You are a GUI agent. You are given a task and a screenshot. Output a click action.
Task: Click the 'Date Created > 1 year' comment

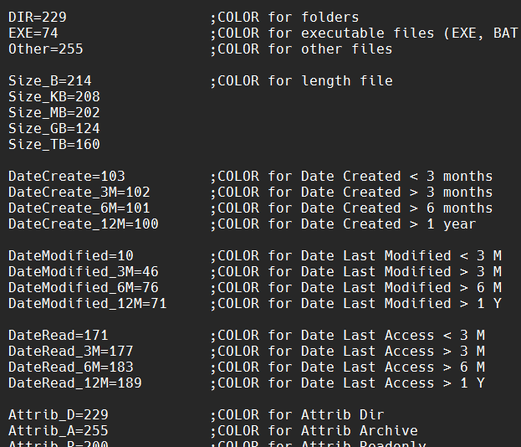[x=388, y=224]
